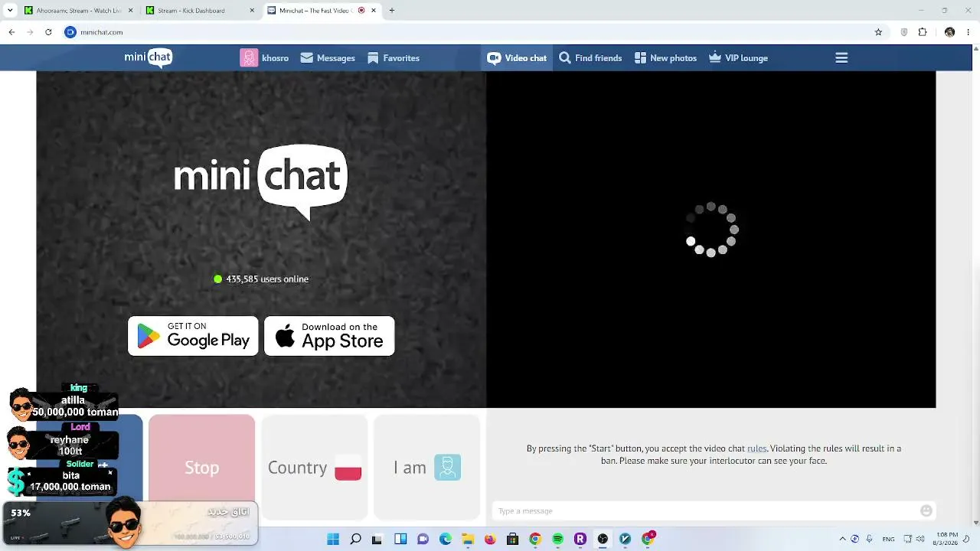Open the VIP lounge
The width and height of the screenshot is (980, 551).
point(738,58)
